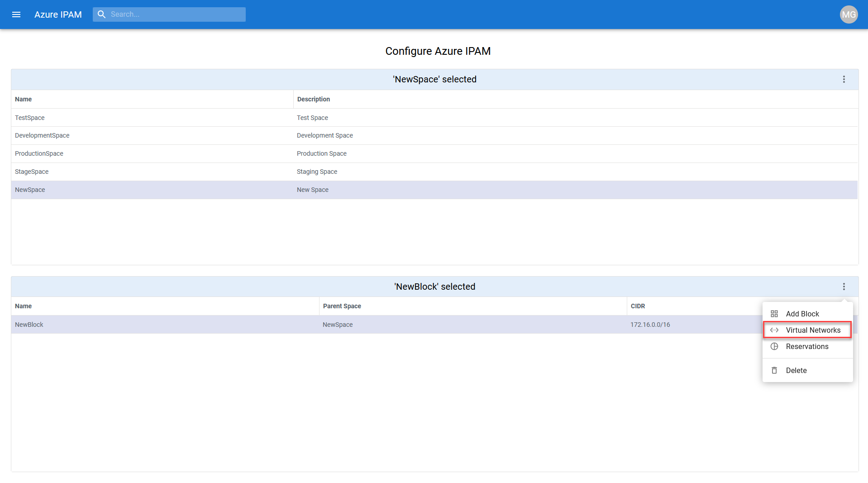The width and height of the screenshot is (868, 483).
Task: Click the Add Block grid icon
Action: click(x=774, y=314)
